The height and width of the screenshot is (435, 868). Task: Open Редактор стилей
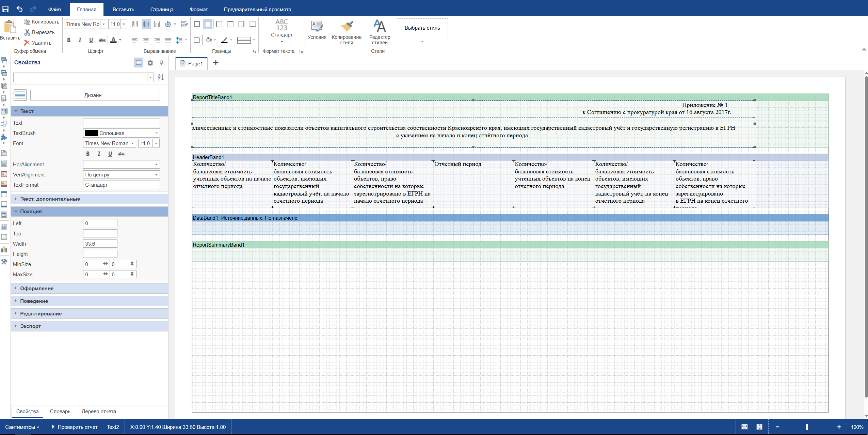pos(380,32)
